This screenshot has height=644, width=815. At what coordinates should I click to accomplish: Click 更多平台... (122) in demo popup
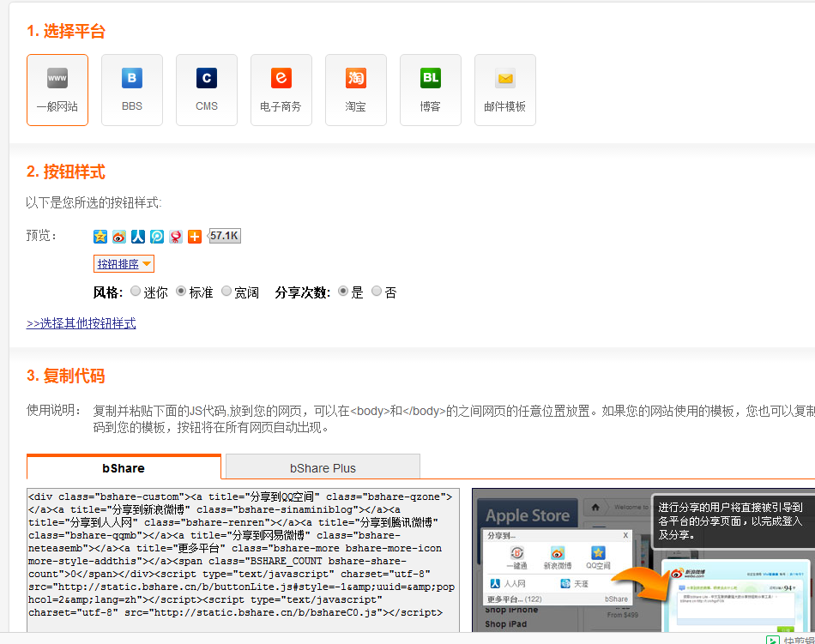point(514,599)
